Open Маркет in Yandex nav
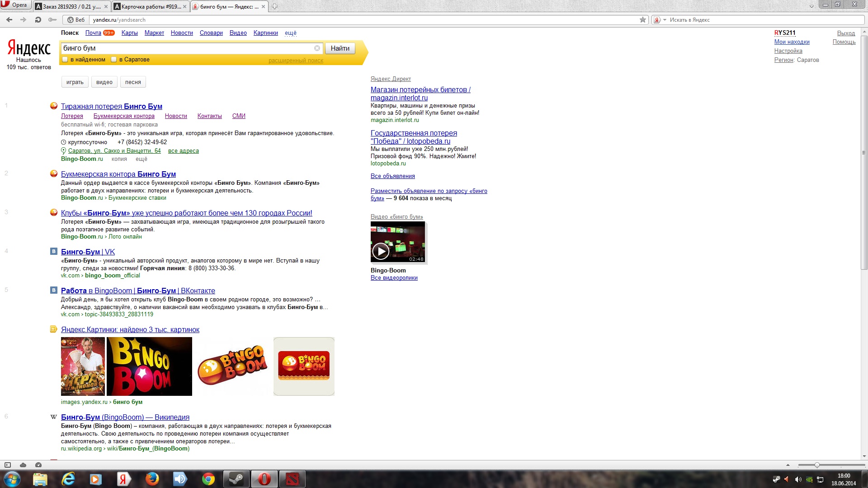Screen dimensions: 868x488 [154, 33]
